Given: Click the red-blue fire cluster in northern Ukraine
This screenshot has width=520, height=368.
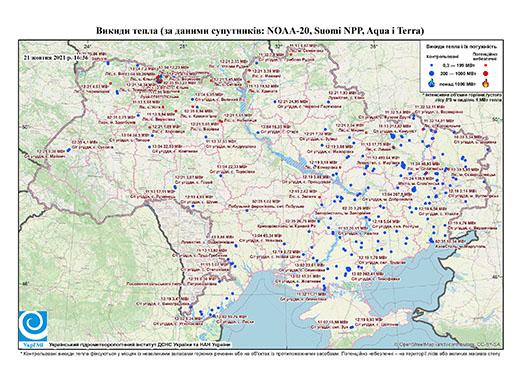Looking at the screenshot, I should click(x=159, y=79).
